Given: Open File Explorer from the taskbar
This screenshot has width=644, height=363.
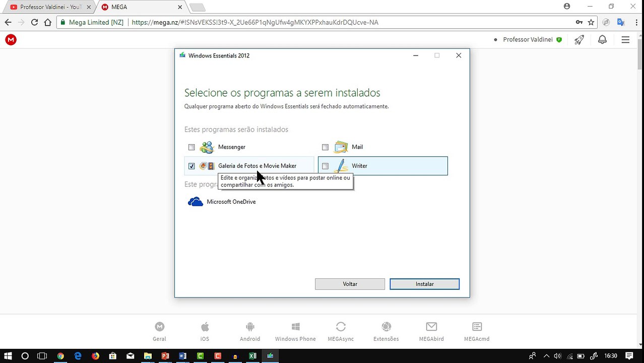Looking at the screenshot, I should pyautogui.click(x=148, y=356).
